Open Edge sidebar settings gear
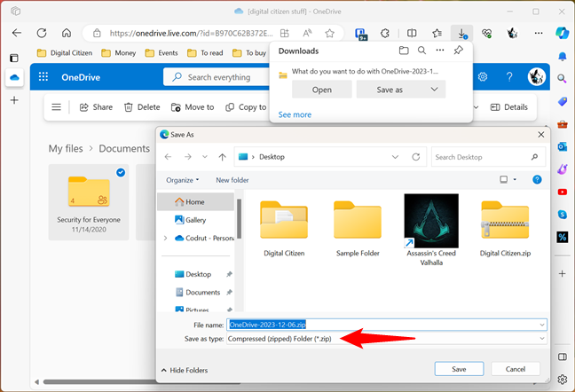575x392 pixels. (563, 380)
